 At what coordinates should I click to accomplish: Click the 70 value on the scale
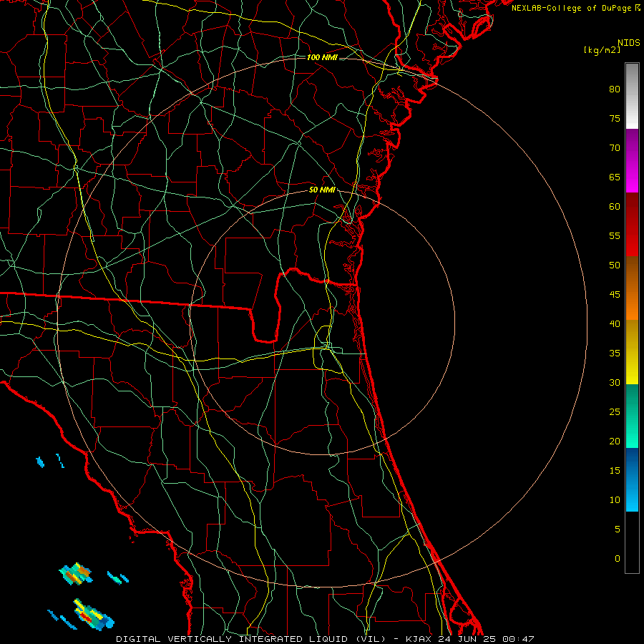[615, 148]
